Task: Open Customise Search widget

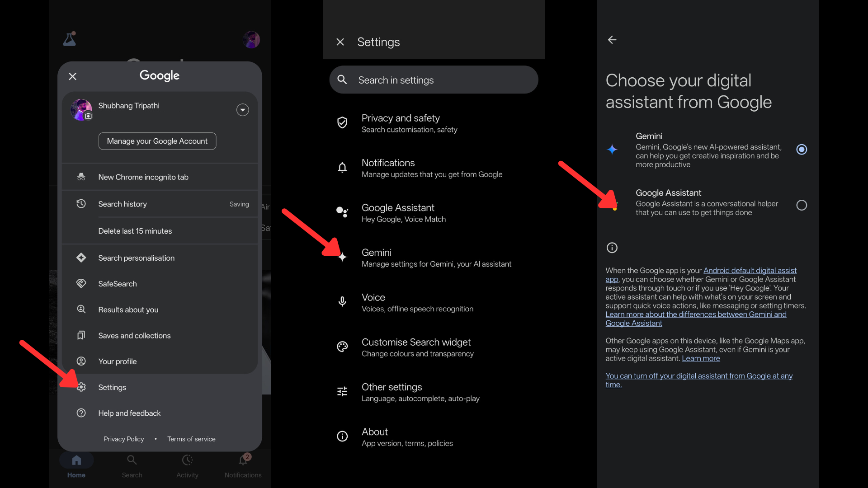Action: [x=434, y=347]
